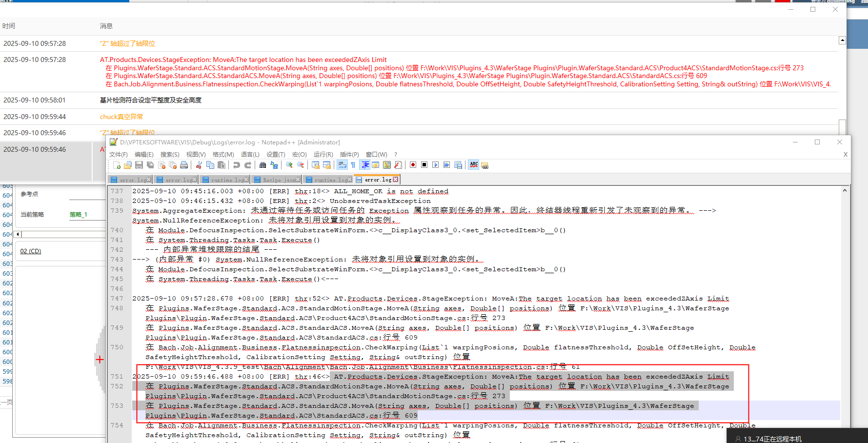Create a new file with New icon

117,165
